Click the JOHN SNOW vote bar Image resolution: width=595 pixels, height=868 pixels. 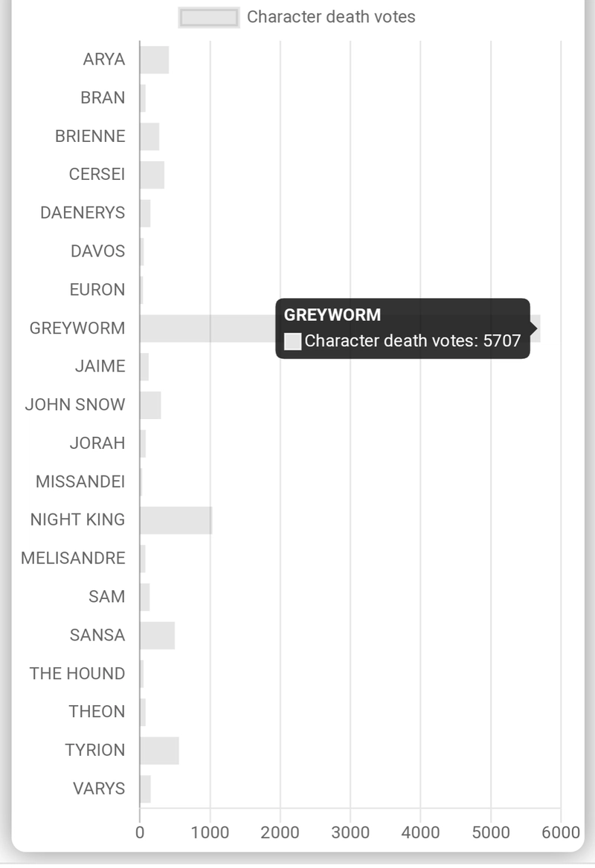tap(150, 405)
